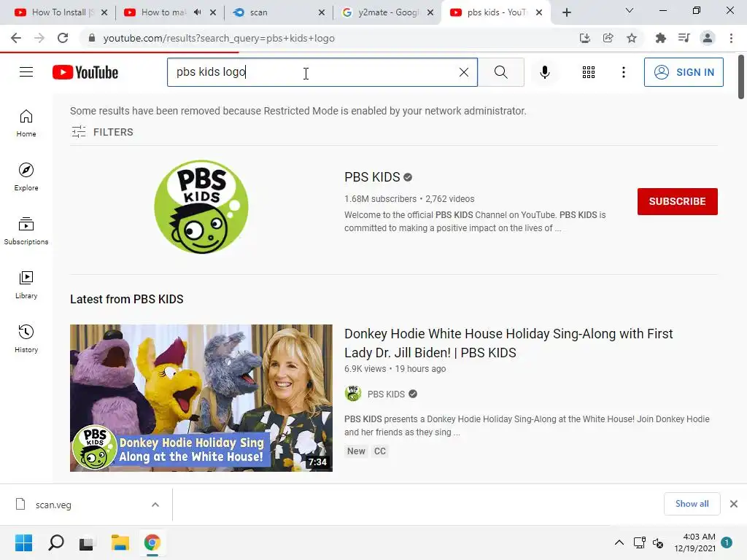Click the page vertical scrollbar
Screen dimensions: 747x560
coord(741,76)
